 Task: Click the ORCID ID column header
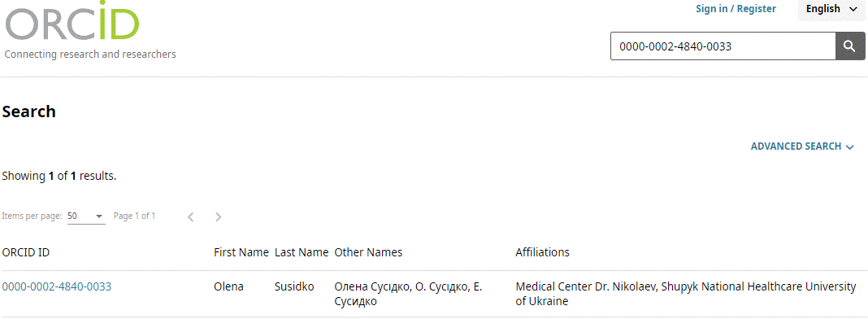click(26, 252)
